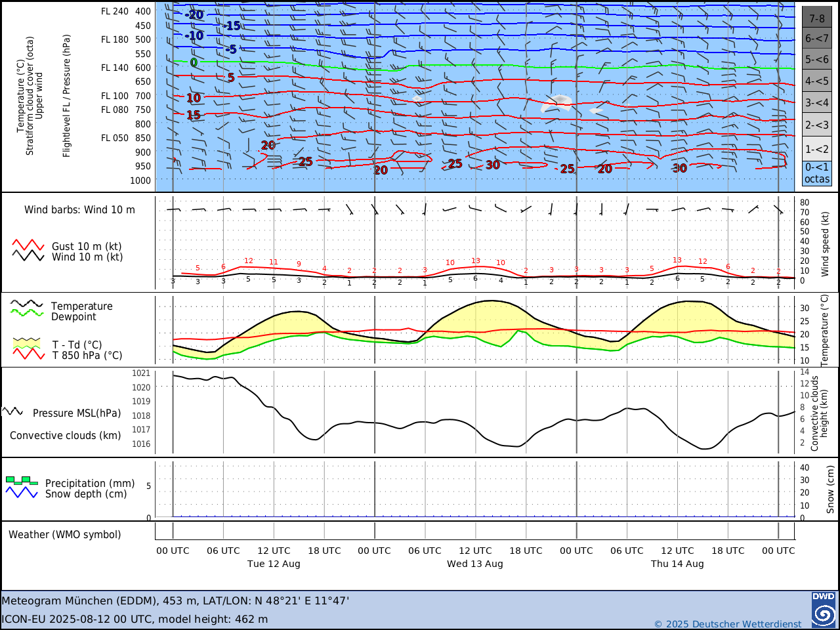Viewport: 840px width, 630px height.
Task: Click the -10 isotherm contour label
Action: coord(194,35)
